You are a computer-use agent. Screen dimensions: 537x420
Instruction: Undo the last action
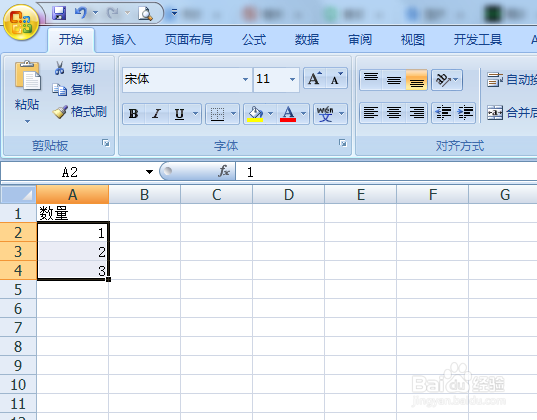point(81,13)
